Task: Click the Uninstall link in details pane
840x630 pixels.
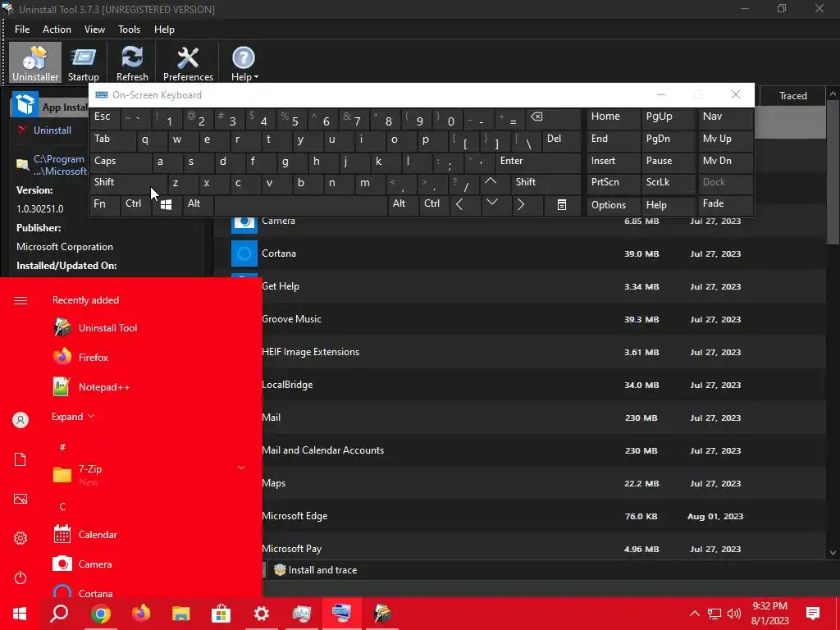Action: coord(52,130)
